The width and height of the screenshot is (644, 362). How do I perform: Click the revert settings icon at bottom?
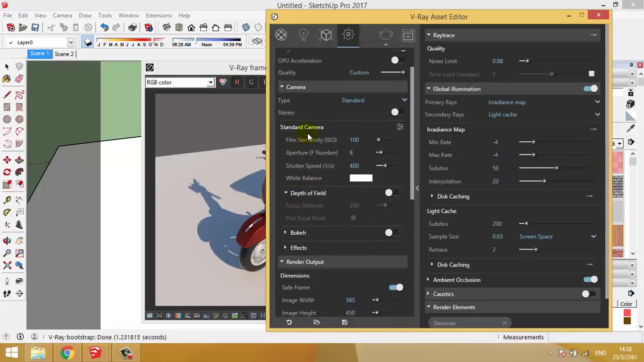[289, 322]
